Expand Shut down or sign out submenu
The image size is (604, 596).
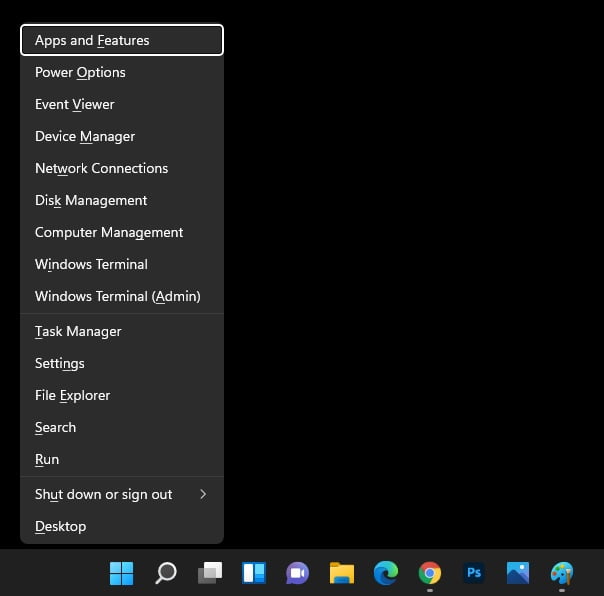122,494
